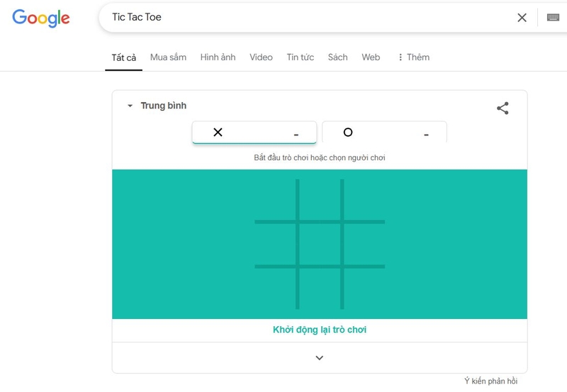Place a mark in the top-middle cell
The image size is (567, 392).
[320, 199]
